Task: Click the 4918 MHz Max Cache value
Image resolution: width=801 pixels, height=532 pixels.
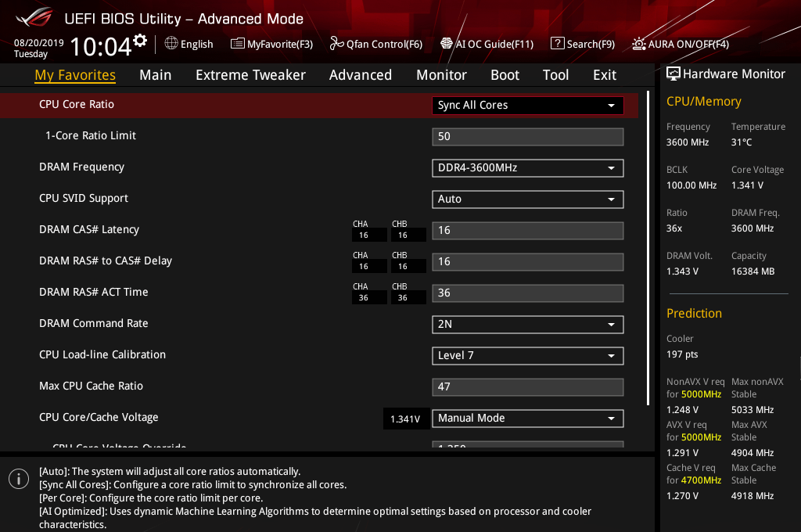Action: 753,496
